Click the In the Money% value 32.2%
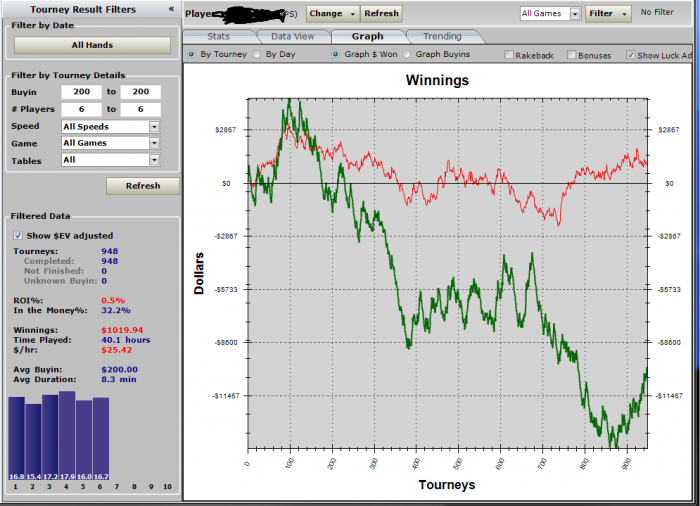700x506 pixels. (116, 310)
